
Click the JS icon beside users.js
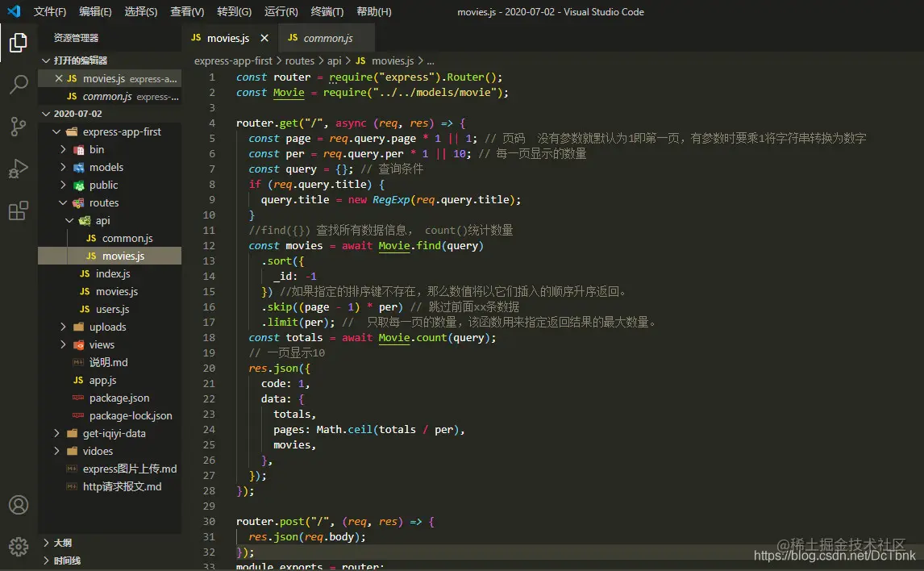(x=85, y=310)
